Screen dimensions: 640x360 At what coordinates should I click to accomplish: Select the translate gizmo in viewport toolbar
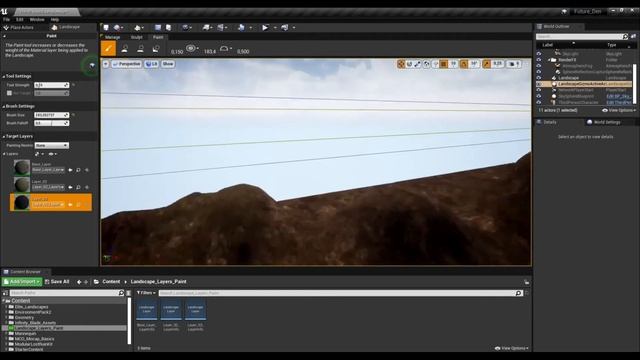[401, 64]
